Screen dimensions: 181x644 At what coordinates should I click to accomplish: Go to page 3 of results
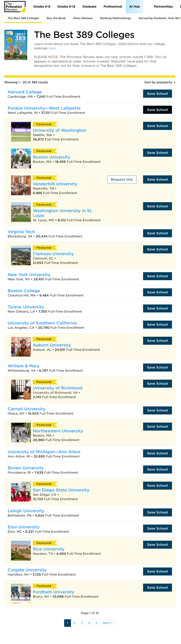click(x=82, y=623)
